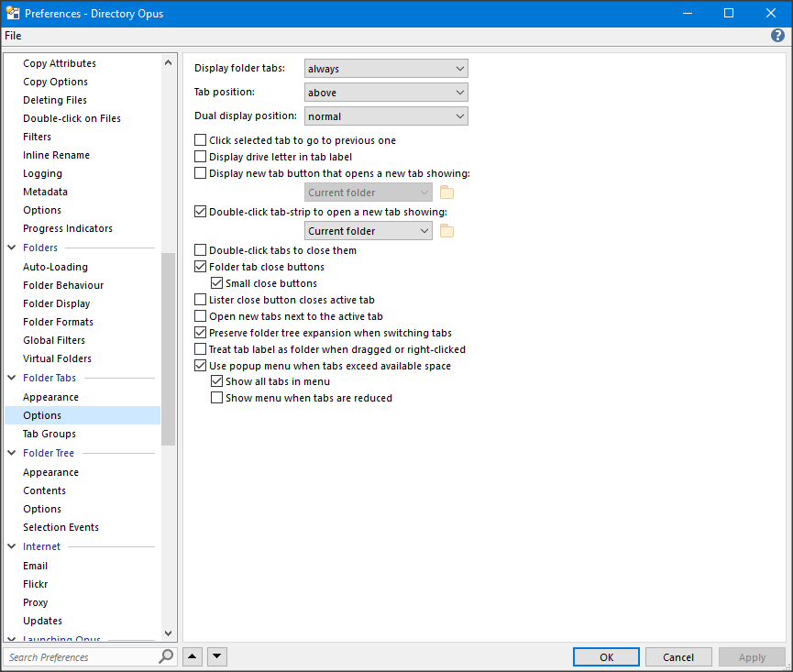
Task: Open Folder Formats preferences
Action: point(58,322)
